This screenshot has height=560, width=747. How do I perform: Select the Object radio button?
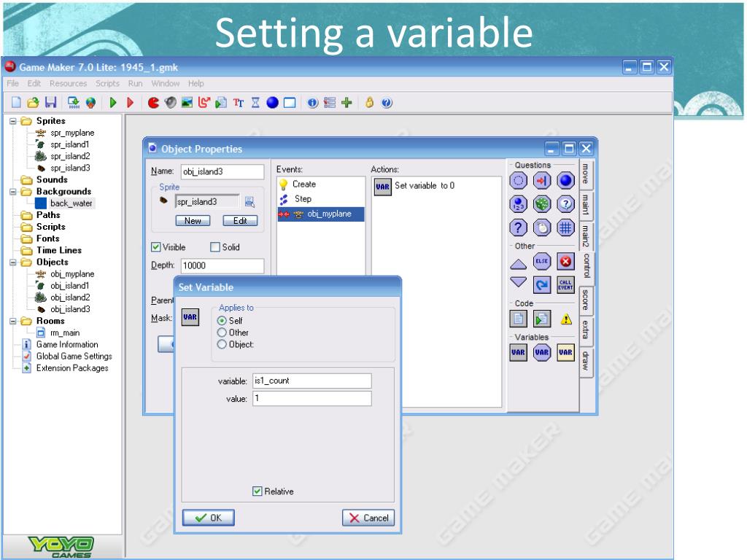point(222,344)
